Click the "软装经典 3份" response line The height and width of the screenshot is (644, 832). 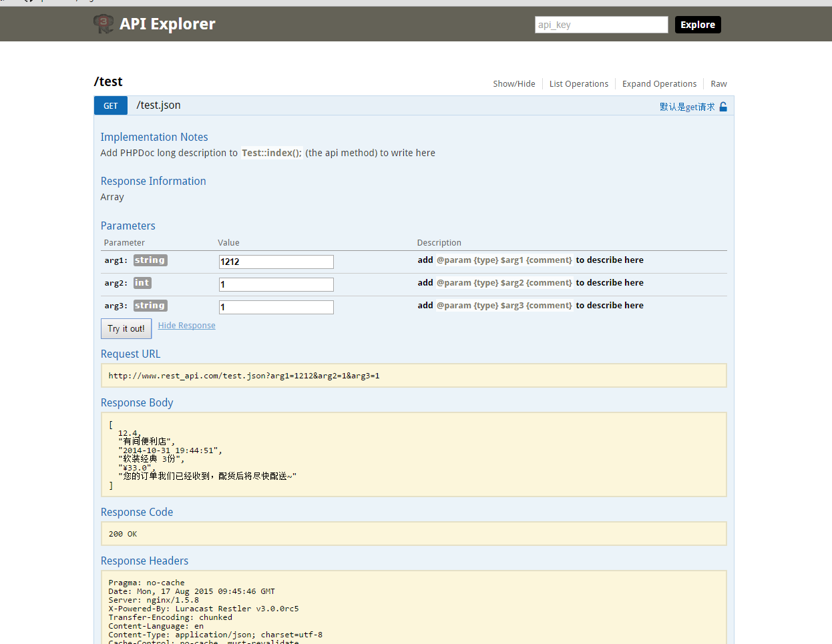click(x=151, y=459)
